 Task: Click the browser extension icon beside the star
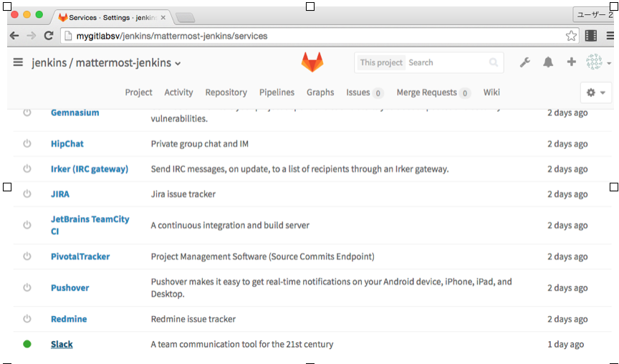(591, 36)
